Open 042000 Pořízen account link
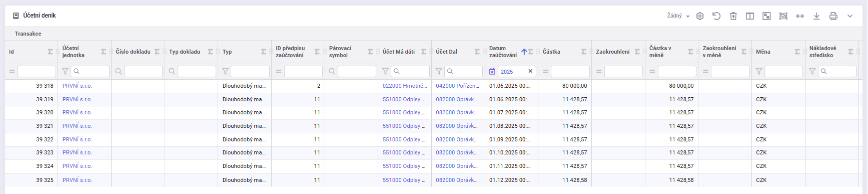 (457, 86)
